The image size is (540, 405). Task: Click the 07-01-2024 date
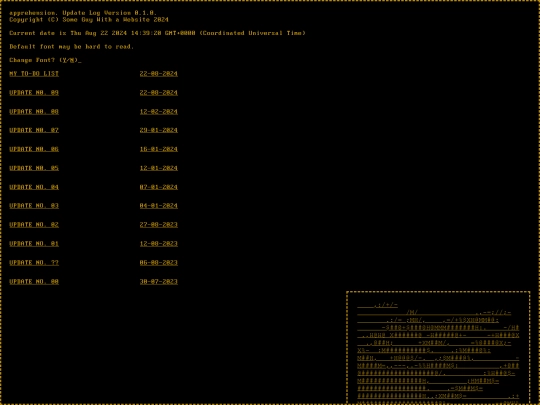click(x=159, y=187)
